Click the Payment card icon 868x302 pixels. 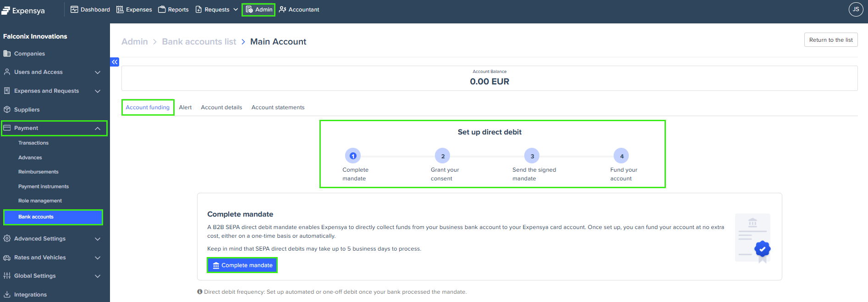point(7,128)
